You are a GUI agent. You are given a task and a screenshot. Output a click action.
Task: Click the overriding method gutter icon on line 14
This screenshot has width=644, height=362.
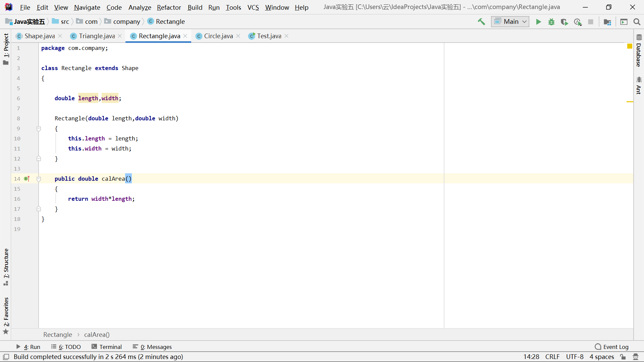click(27, 179)
